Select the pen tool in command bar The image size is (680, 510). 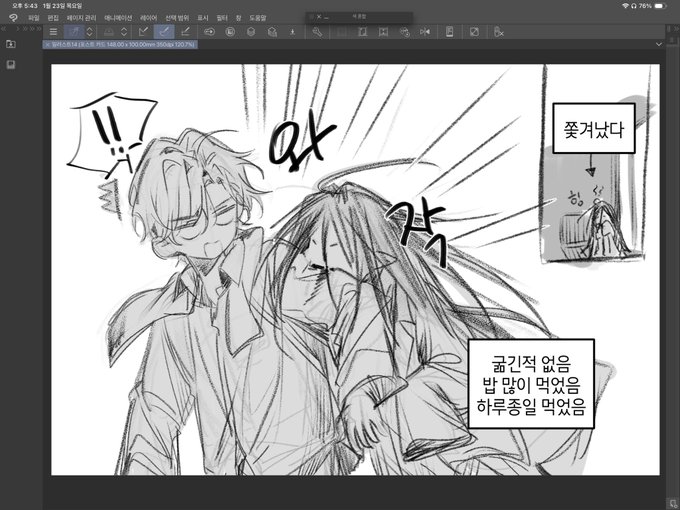pos(75,32)
